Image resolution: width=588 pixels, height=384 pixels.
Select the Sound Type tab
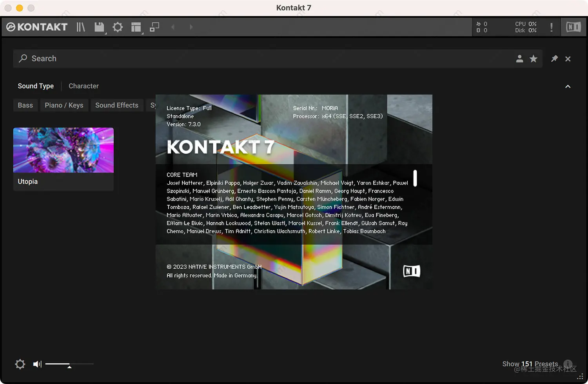35,86
